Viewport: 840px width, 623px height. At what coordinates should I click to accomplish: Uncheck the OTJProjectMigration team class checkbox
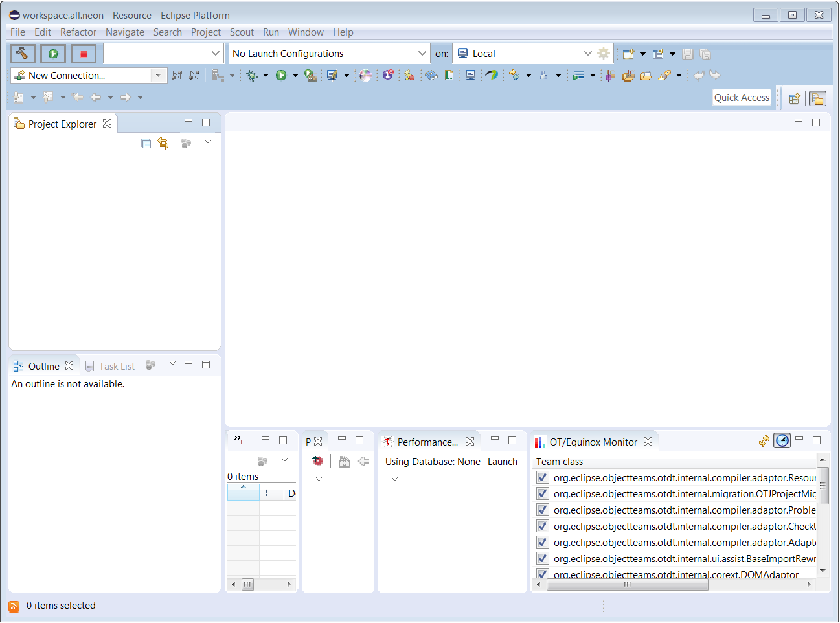(x=543, y=494)
